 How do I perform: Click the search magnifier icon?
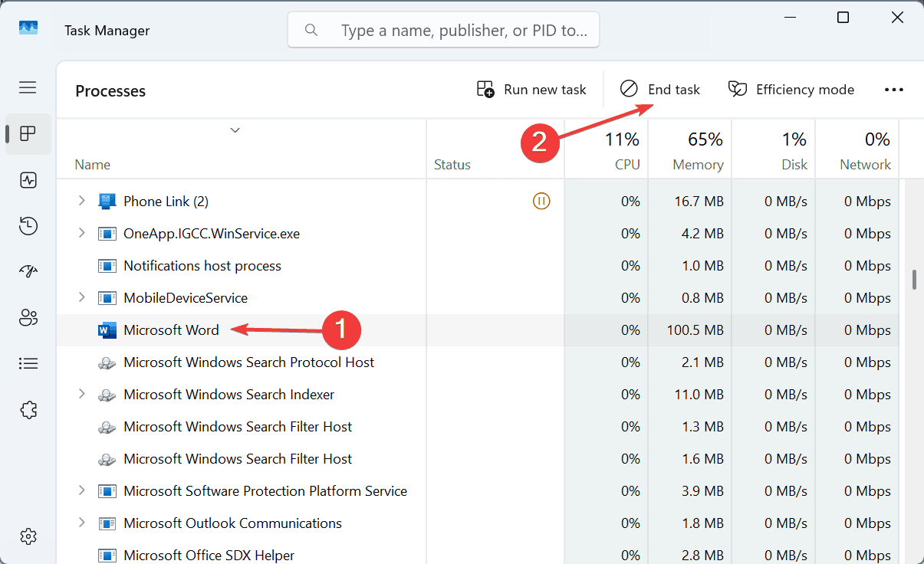pyautogui.click(x=311, y=30)
